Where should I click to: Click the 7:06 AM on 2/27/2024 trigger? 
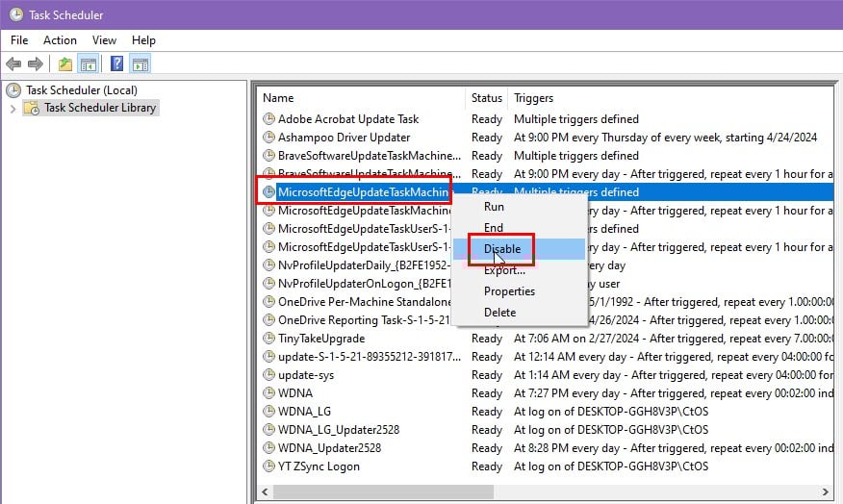click(673, 338)
